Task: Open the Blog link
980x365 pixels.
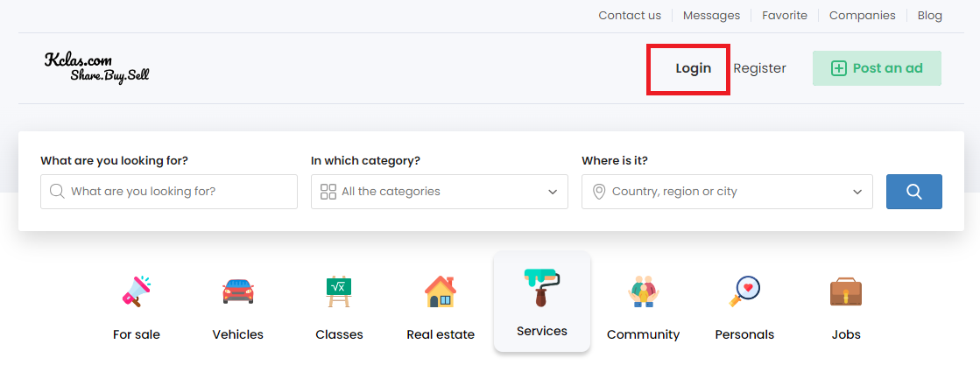Action: coord(929,16)
